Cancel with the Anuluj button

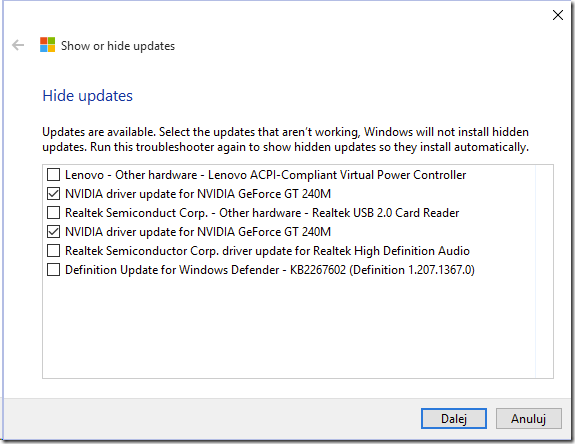click(528, 418)
